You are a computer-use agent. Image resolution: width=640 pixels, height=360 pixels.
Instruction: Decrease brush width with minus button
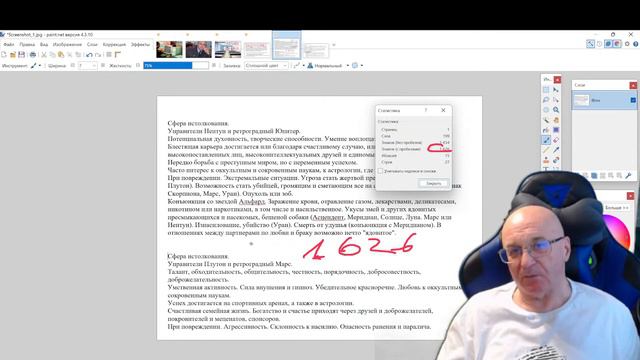[73, 65]
